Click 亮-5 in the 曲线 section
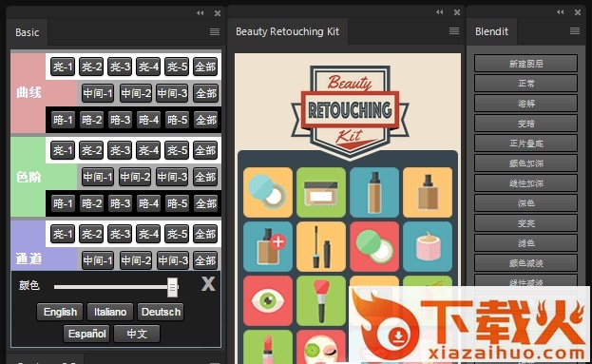Viewport: 592px width, 364px height. point(177,67)
